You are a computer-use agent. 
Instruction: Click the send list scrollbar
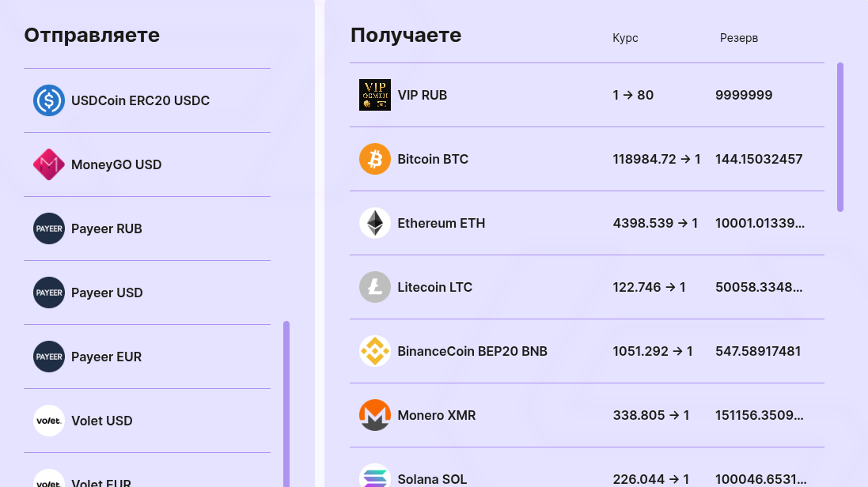coord(286,403)
